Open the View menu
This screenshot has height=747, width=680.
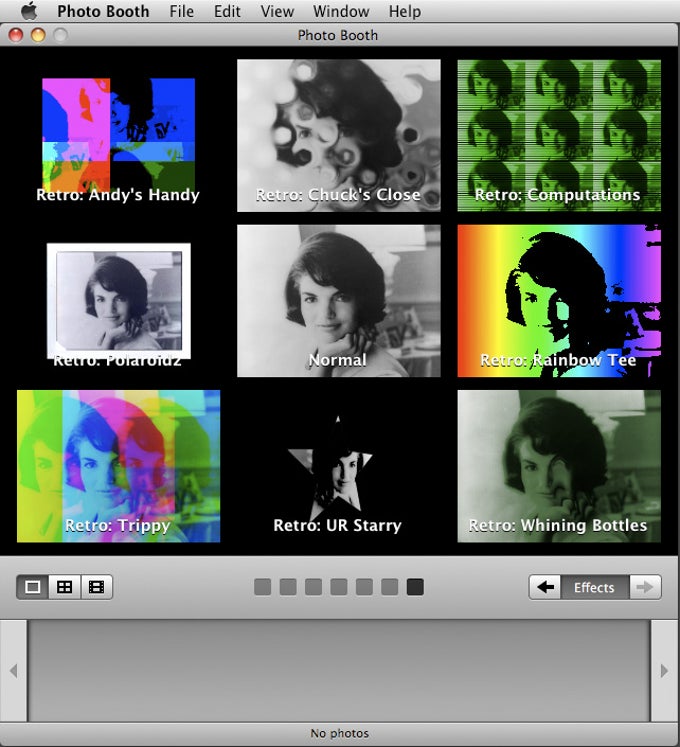point(277,11)
